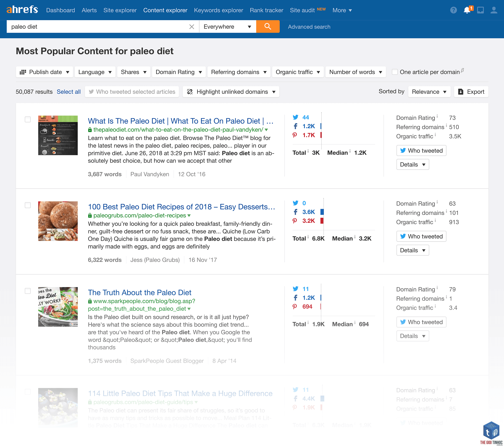Expand Highlight unlinked domains dropdown
The width and height of the screenshot is (504, 446).
click(x=231, y=92)
